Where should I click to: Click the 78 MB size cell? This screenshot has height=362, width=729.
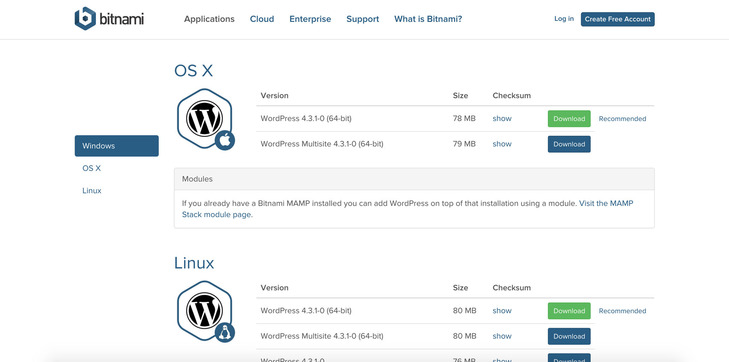pyautogui.click(x=464, y=118)
